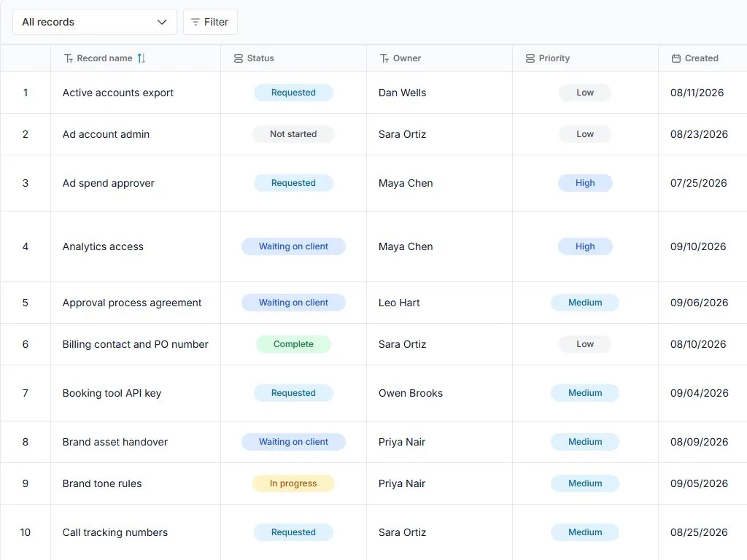
Task: Open the Booking tool API key record
Action: click(112, 393)
